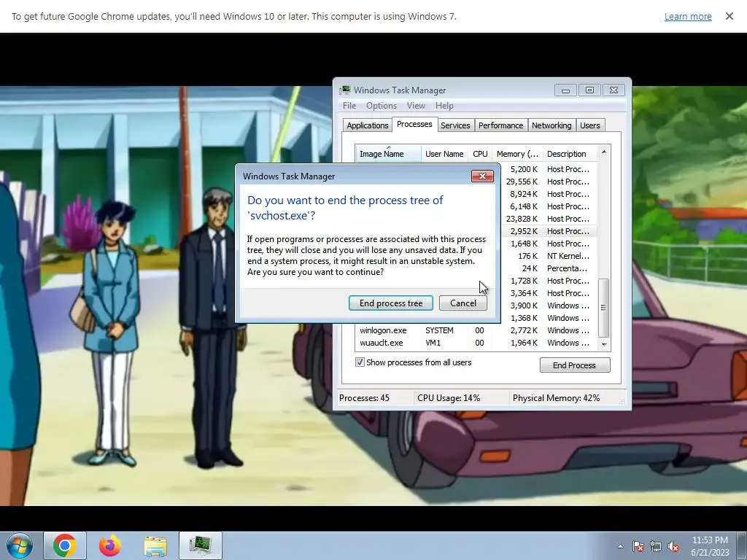The height and width of the screenshot is (560, 747).
Task: Open the clock showing 11:53 PM
Action: pyautogui.click(x=710, y=546)
